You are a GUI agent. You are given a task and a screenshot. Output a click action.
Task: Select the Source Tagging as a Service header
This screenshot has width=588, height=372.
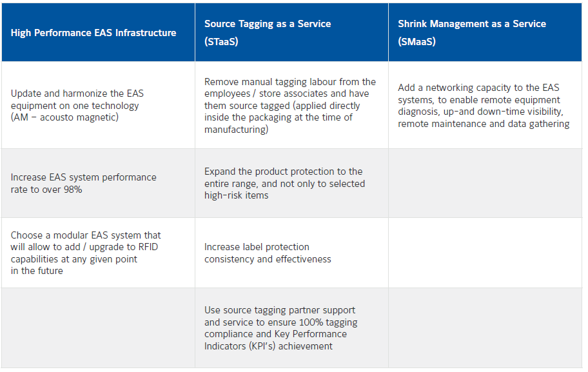(268, 24)
